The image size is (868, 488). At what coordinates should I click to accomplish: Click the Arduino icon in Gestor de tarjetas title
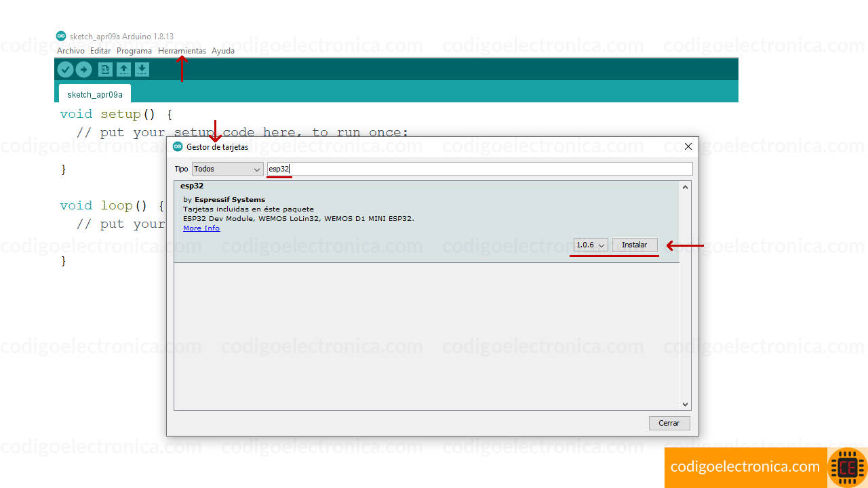178,146
